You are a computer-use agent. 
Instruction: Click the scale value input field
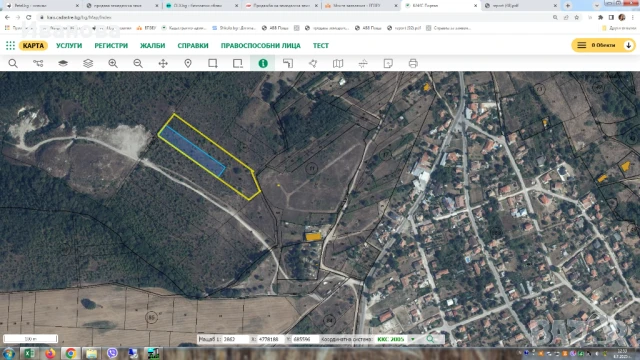pyautogui.click(x=235, y=339)
